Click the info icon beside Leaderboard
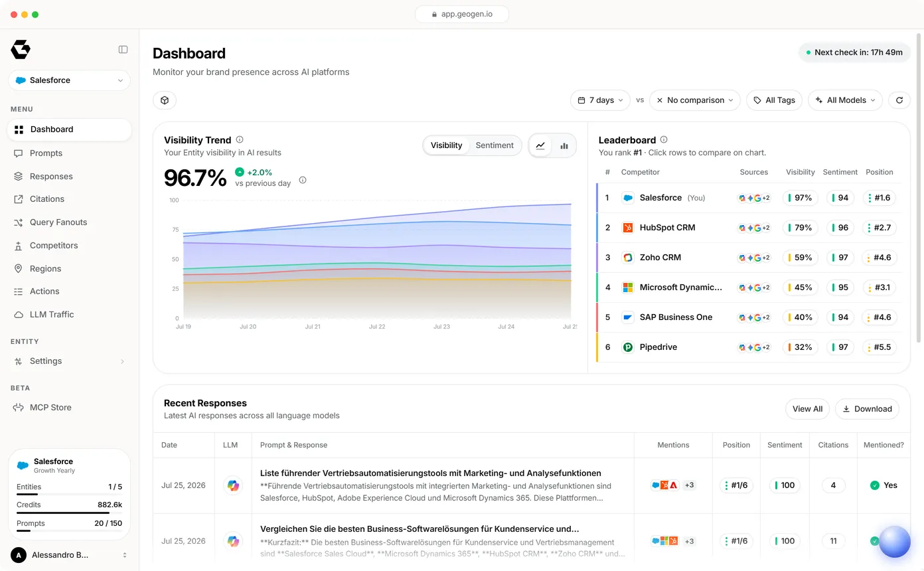The height and width of the screenshot is (571, 924). coord(664,139)
